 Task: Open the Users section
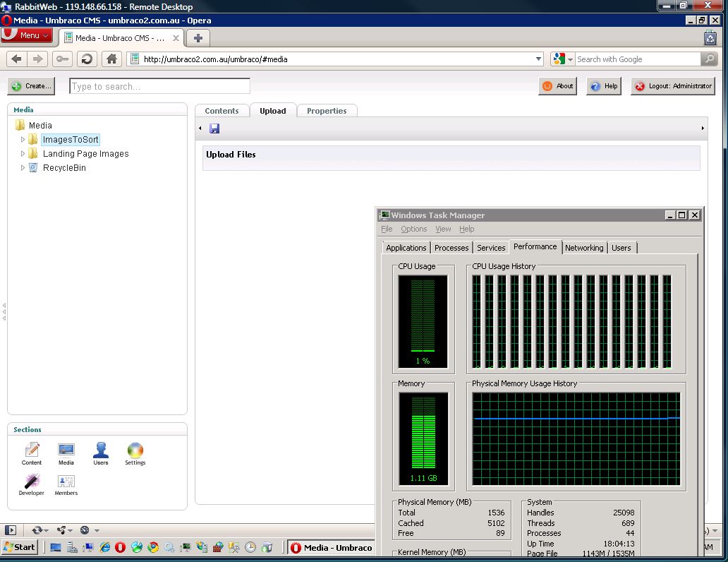tap(100, 454)
